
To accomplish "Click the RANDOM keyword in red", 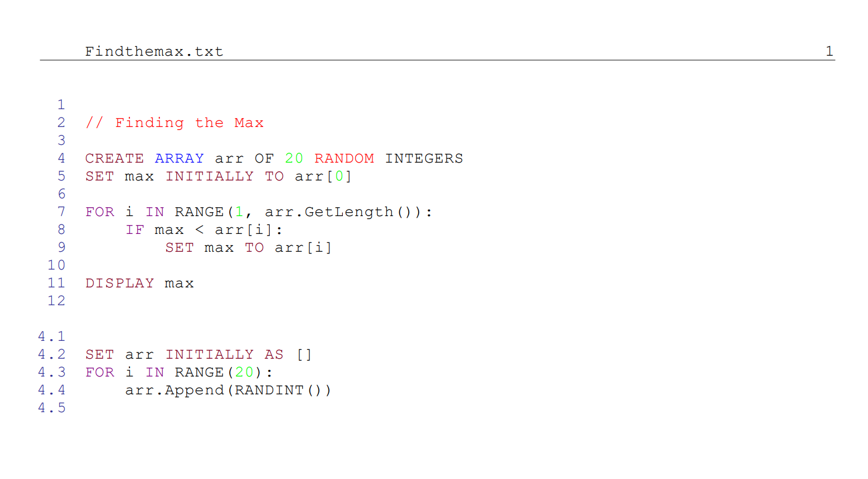I will 344,159.
